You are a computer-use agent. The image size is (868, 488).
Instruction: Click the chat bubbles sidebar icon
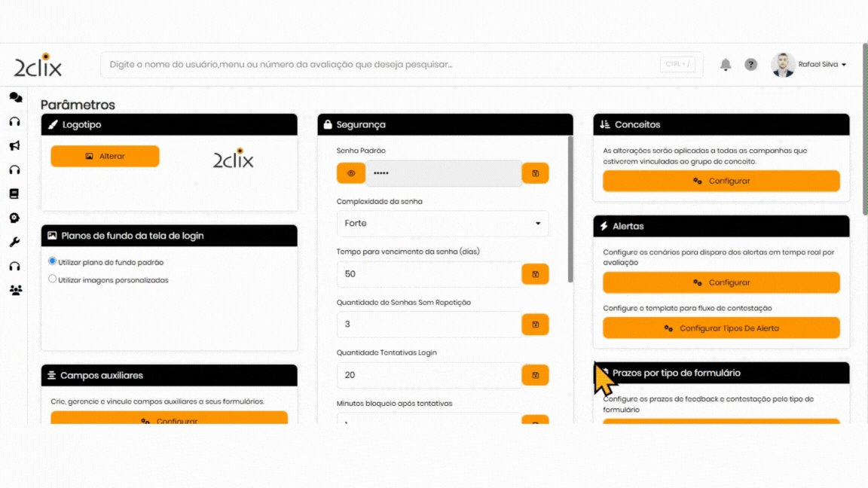pos(15,97)
